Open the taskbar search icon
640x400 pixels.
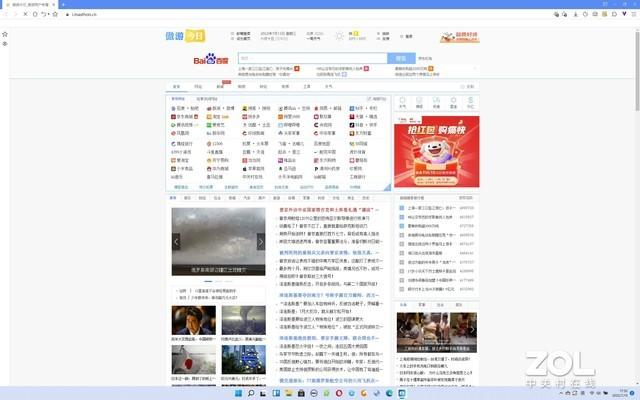click(250, 394)
